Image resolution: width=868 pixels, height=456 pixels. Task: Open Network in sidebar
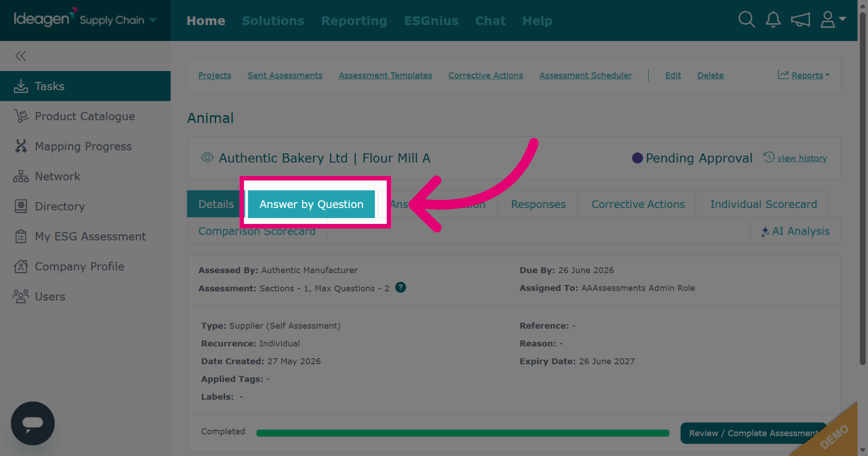[85, 176]
